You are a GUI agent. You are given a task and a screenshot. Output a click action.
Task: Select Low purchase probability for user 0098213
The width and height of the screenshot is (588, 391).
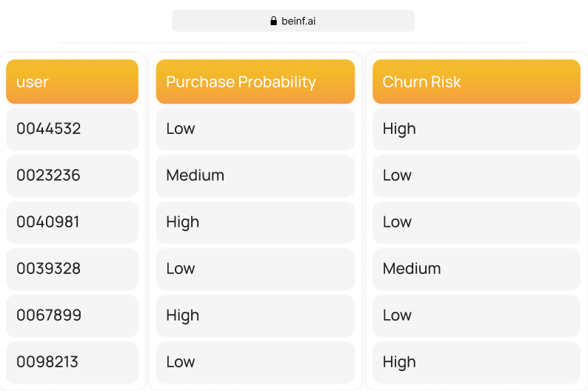[x=255, y=362]
